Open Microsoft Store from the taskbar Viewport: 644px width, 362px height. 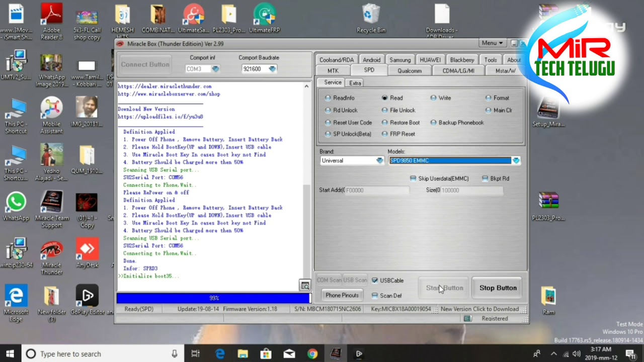click(266, 353)
